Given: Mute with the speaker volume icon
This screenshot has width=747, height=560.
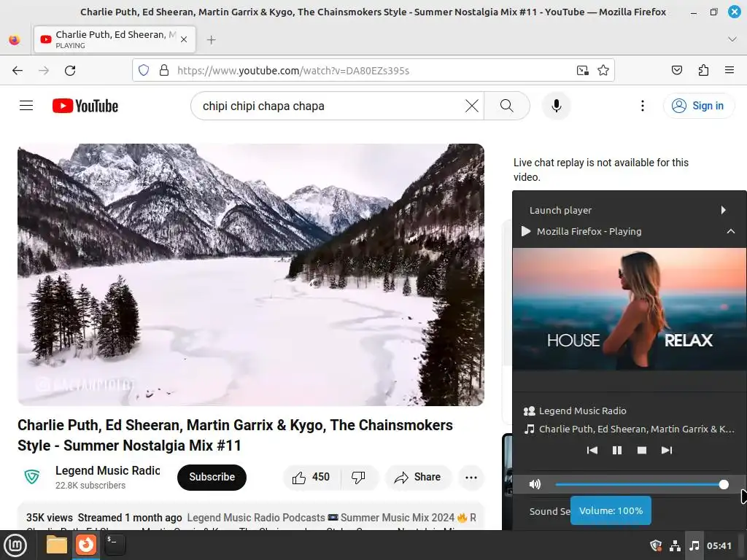Looking at the screenshot, I should click(x=535, y=484).
